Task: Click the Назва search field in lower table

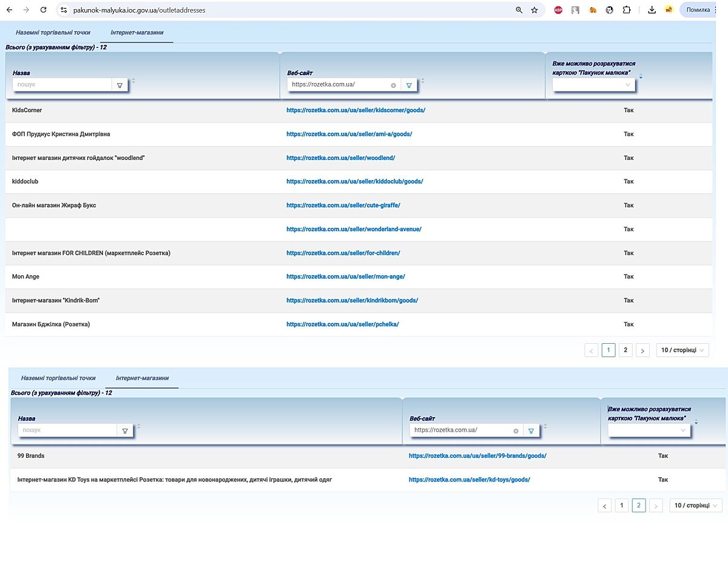Action: point(67,430)
